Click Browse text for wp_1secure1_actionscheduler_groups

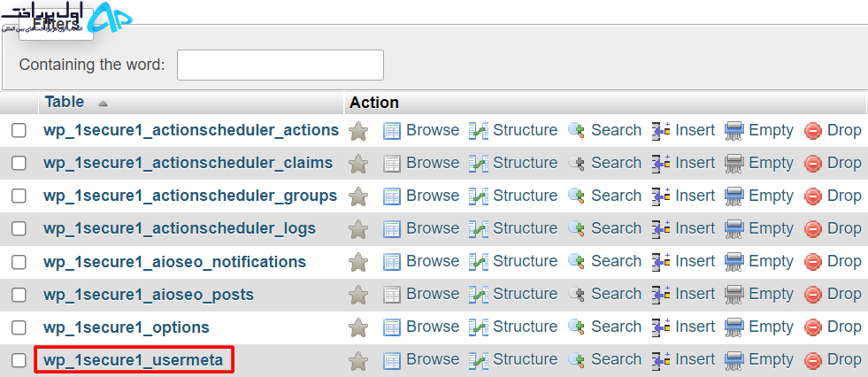(x=433, y=196)
